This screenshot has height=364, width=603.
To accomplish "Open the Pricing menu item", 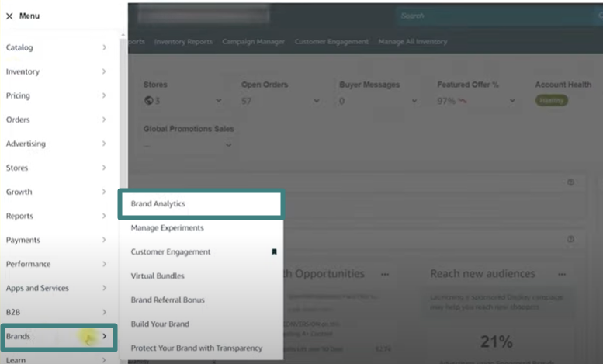I will [x=18, y=95].
